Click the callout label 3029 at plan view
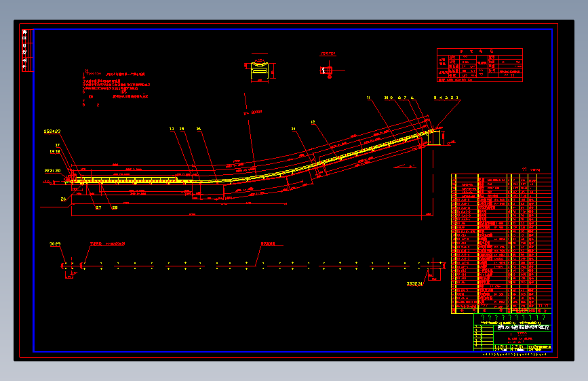 (55, 244)
